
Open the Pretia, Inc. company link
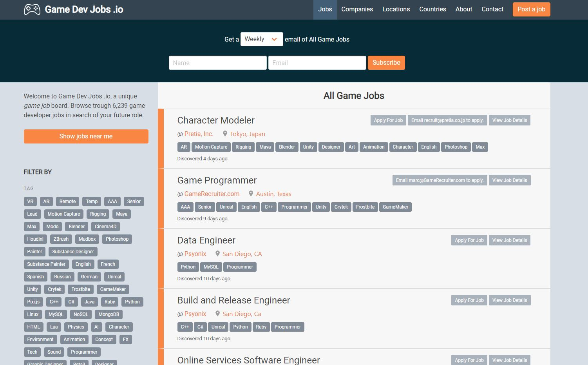(199, 134)
